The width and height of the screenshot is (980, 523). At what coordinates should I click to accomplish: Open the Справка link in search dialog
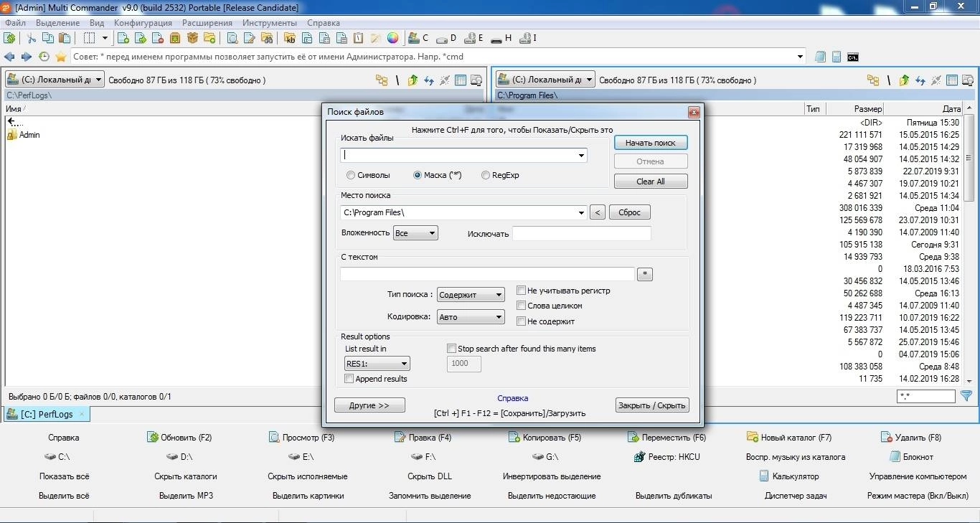(513, 398)
